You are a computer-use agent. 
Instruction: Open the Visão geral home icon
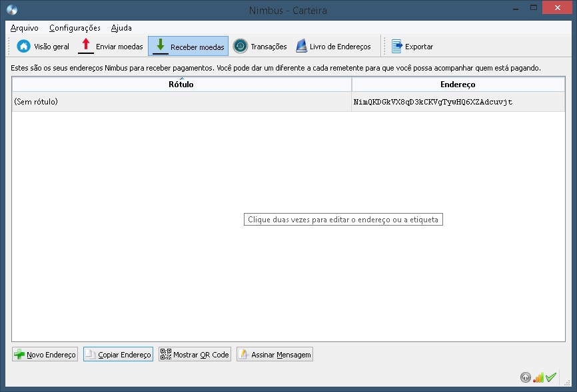click(23, 46)
